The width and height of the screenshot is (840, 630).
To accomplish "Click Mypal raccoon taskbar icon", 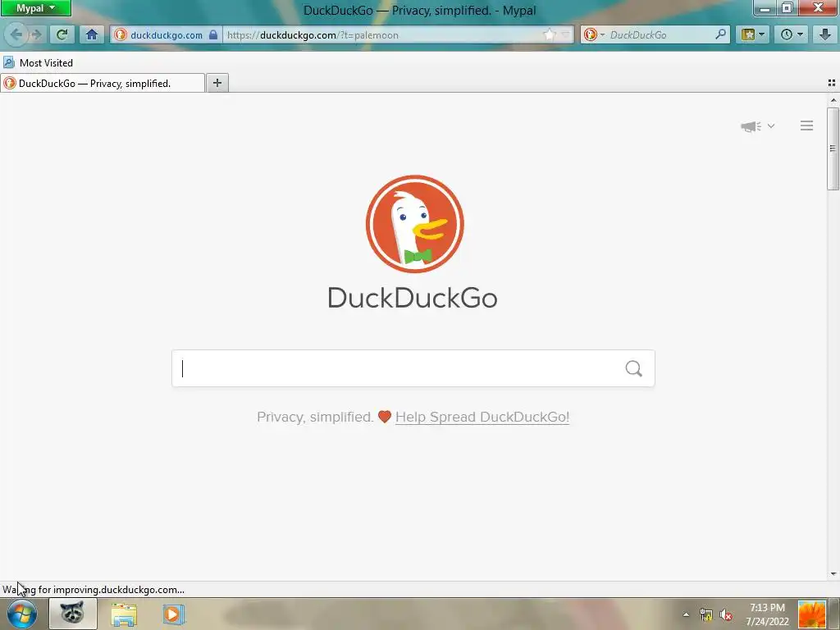I will coord(72,614).
